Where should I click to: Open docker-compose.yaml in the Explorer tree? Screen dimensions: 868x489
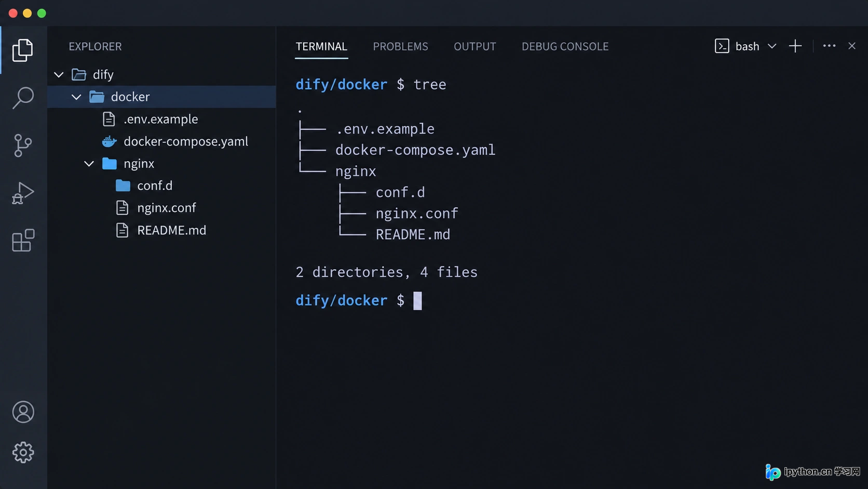click(186, 141)
